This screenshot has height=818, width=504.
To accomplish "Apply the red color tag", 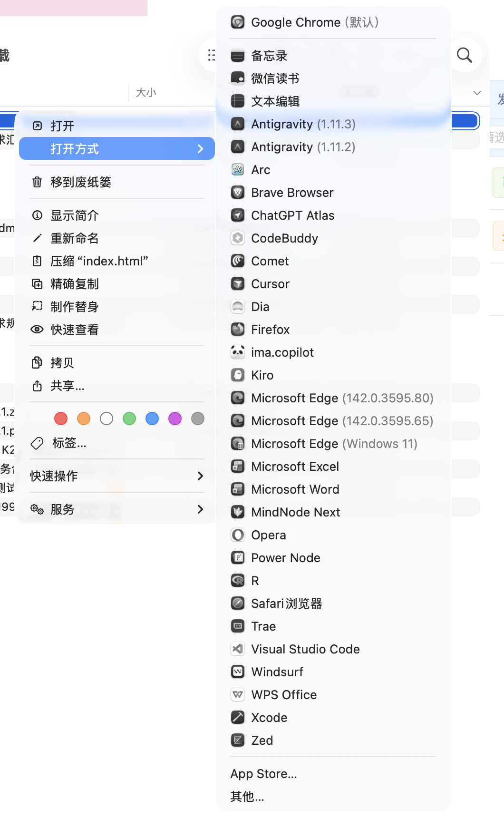I will (x=61, y=419).
